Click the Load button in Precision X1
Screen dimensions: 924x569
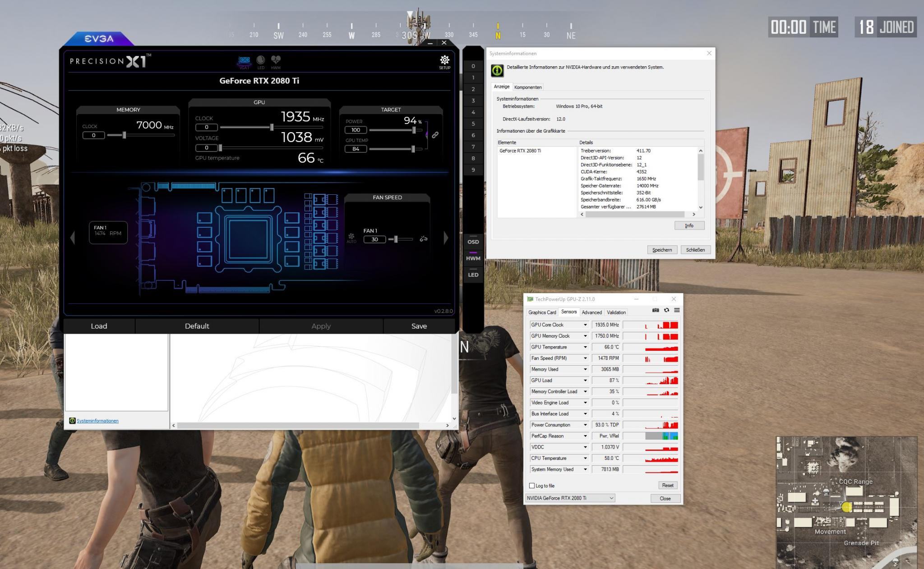[99, 326]
